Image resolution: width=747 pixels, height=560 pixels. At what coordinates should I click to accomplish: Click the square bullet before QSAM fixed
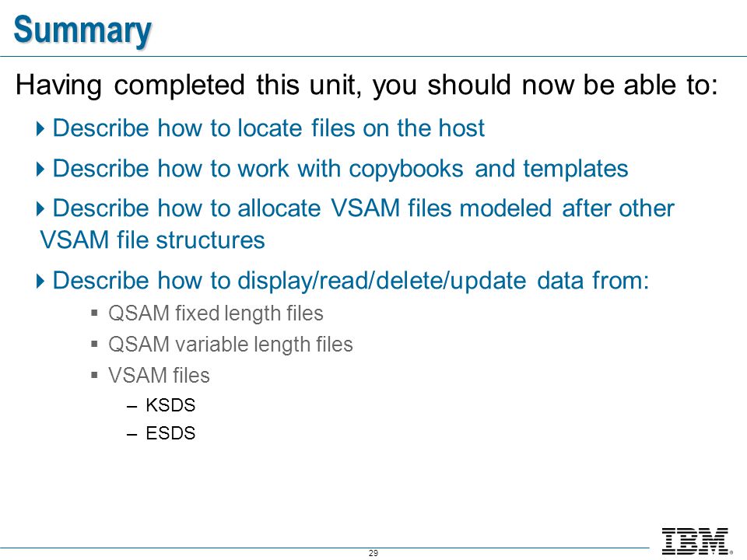point(94,313)
